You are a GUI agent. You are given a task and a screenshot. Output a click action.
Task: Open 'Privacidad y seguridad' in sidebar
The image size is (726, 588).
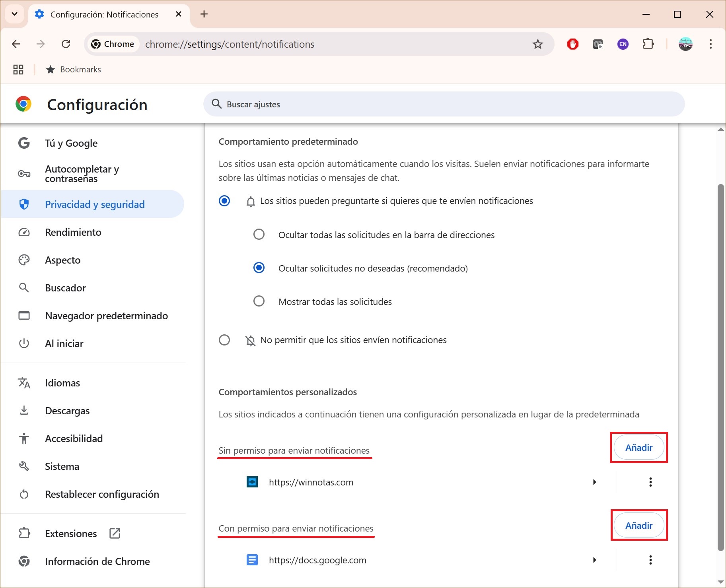pyautogui.click(x=95, y=204)
